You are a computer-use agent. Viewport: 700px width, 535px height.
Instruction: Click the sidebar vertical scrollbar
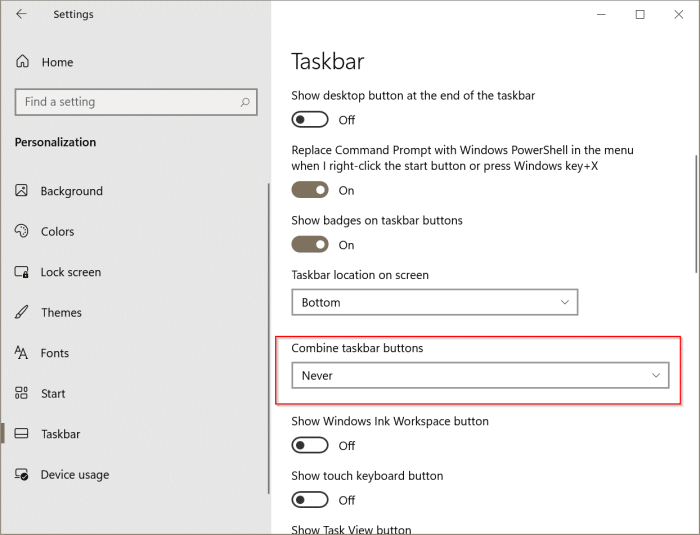(269, 339)
